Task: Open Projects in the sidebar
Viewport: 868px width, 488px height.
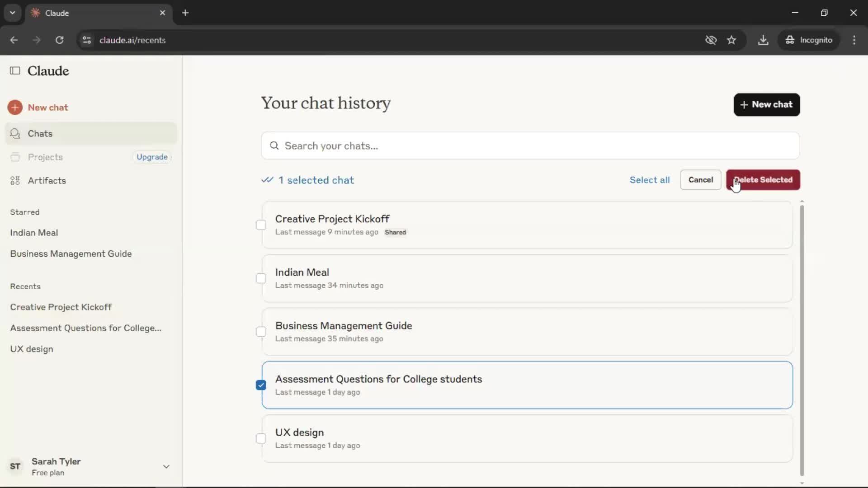Action: tap(45, 157)
